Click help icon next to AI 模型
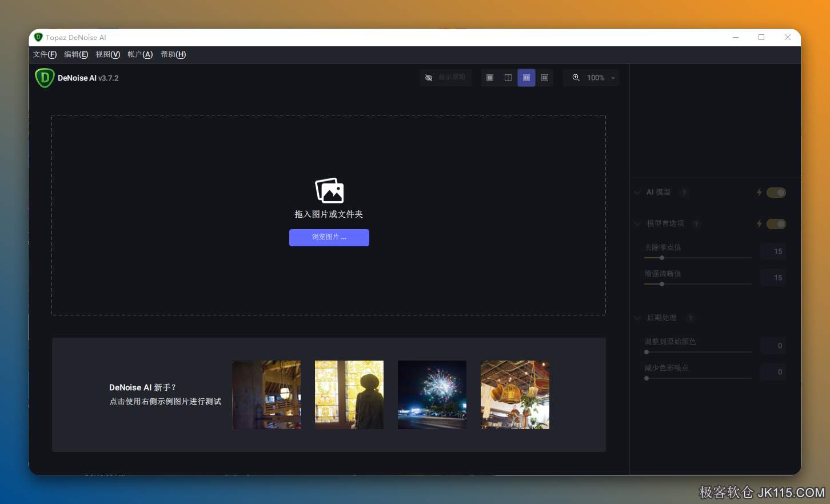The width and height of the screenshot is (830, 504). click(x=684, y=193)
